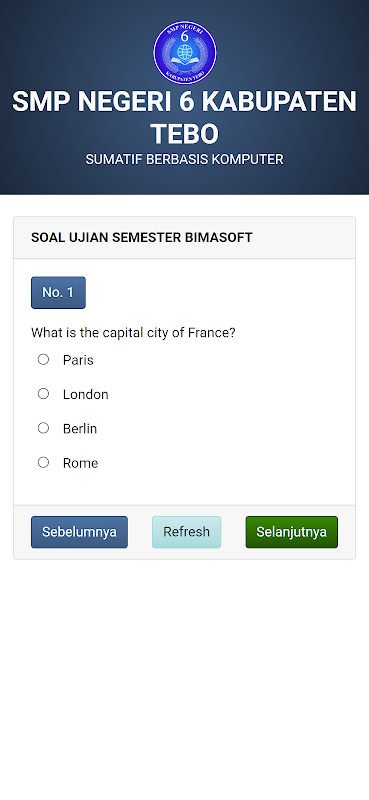Image resolution: width=369 pixels, height=800 pixels.
Task: Reload the question using the Refresh button
Action: [186, 532]
